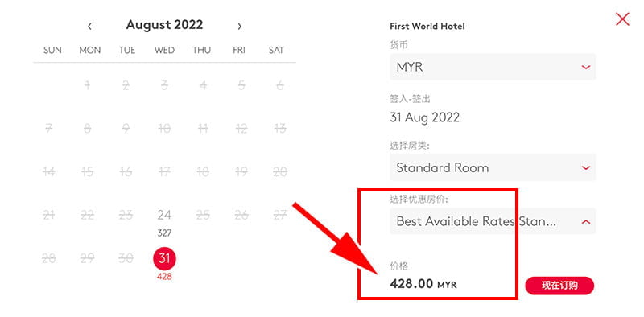Click the 428.00 MYR price total
The width and height of the screenshot is (644, 317).
pos(423,284)
